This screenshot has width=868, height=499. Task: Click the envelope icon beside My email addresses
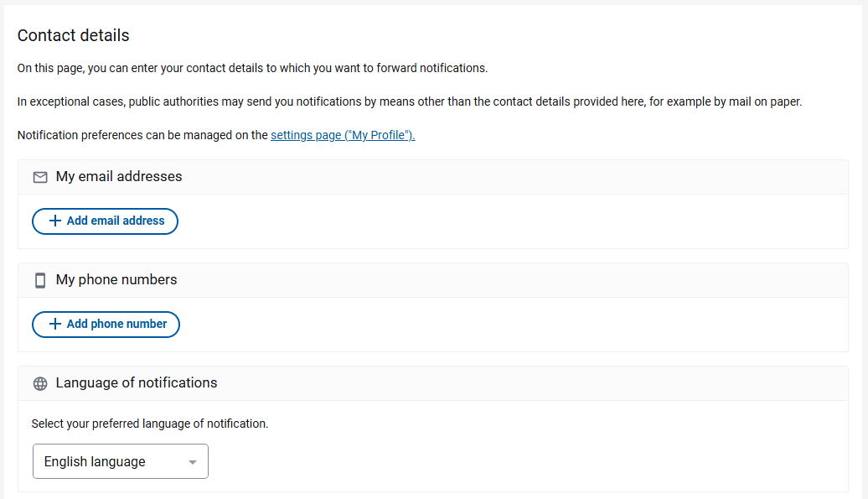pos(40,177)
